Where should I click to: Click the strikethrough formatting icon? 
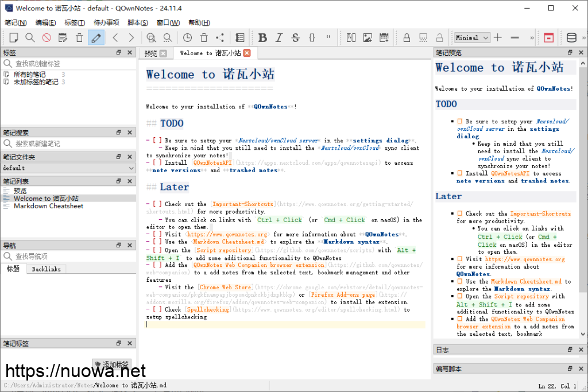pyautogui.click(x=295, y=38)
